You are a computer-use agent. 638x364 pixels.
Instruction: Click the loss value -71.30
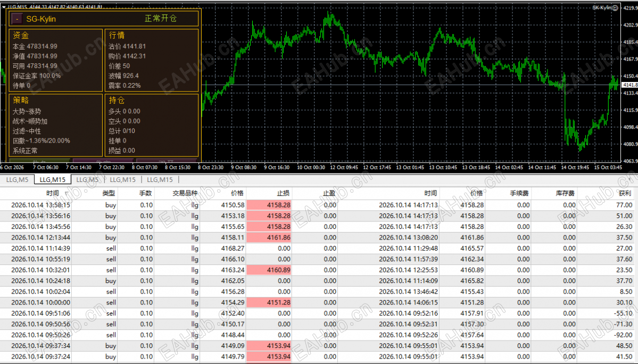click(623, 324)
